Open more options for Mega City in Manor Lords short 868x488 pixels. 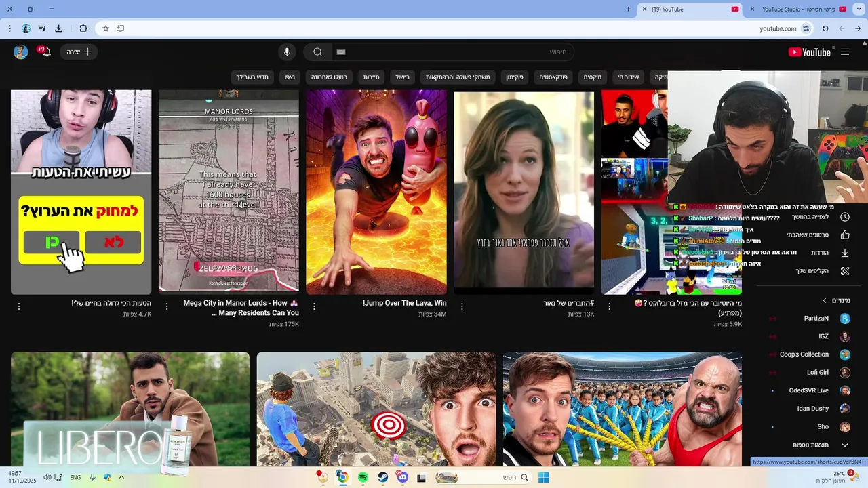(166, 306)
